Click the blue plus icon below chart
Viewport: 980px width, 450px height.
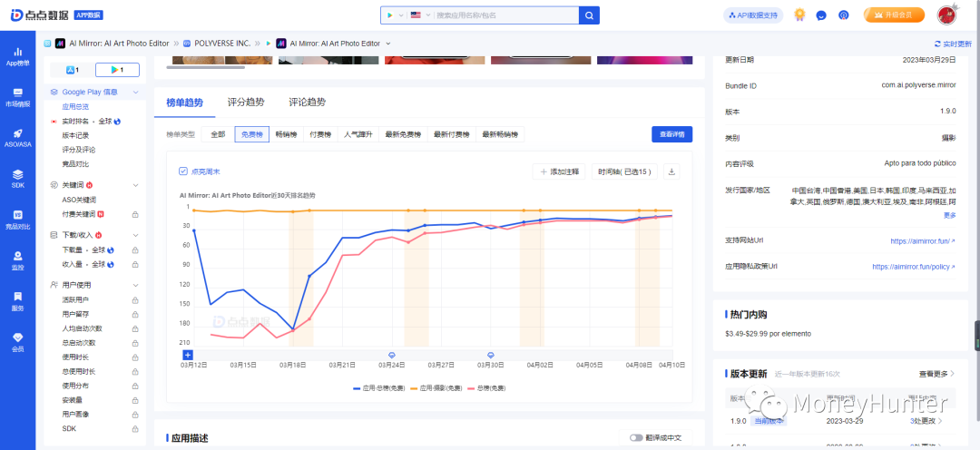tap(187, 355)
